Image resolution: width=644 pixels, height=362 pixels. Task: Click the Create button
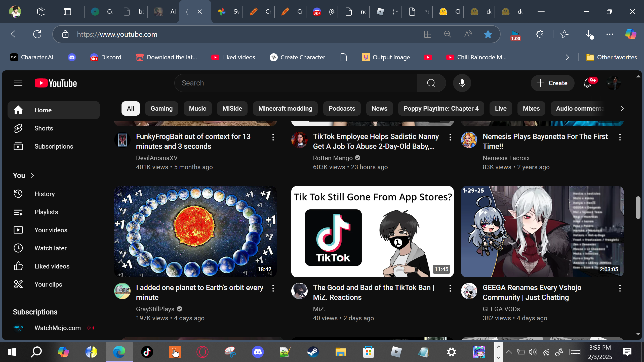[552, 83]
